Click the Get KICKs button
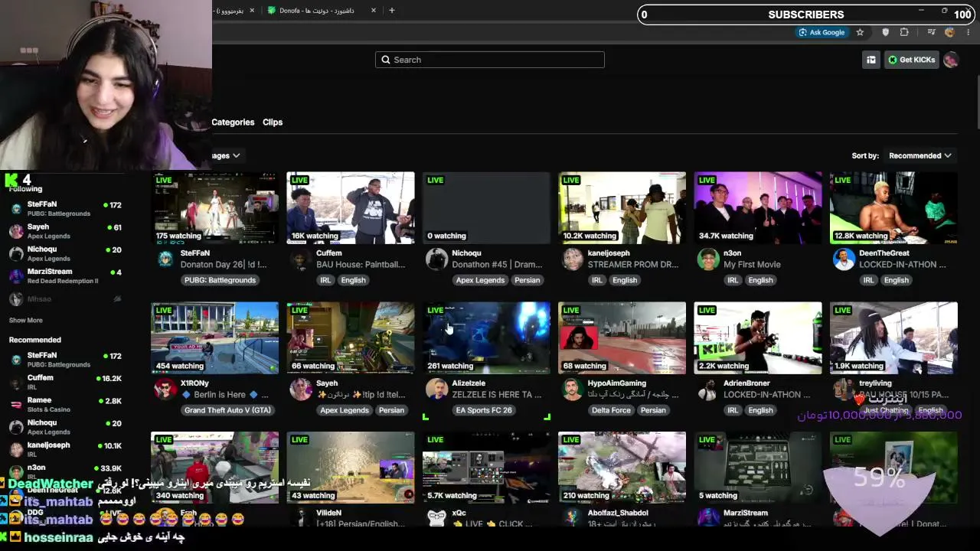980x551 pixels. coord(912,60)
